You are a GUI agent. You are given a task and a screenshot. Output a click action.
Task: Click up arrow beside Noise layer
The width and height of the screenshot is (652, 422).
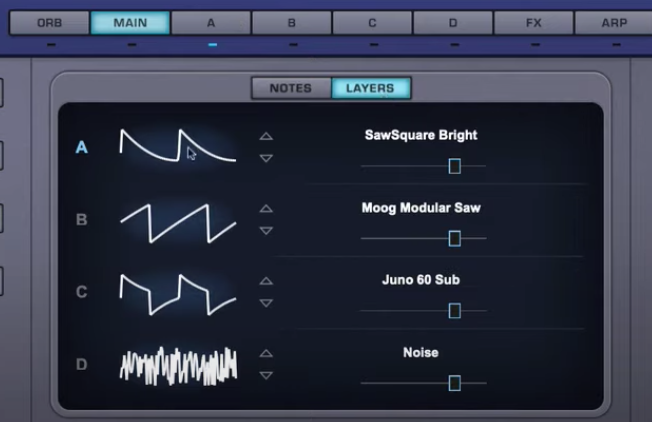click(266, 353)
